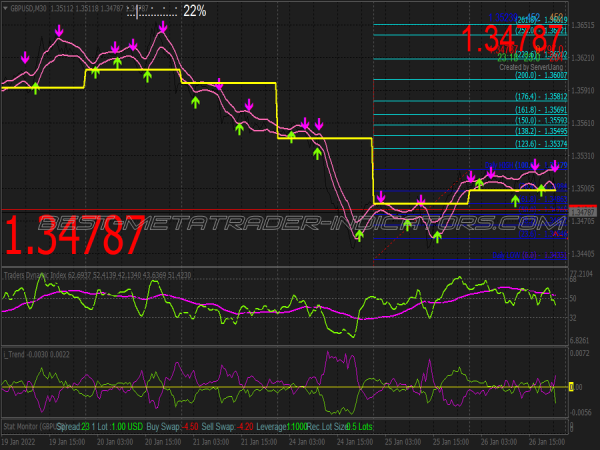Click the current price tag on price axis
Image resolution: width=600 pixels, height=450 pixels.
click(x=581, y=212)
